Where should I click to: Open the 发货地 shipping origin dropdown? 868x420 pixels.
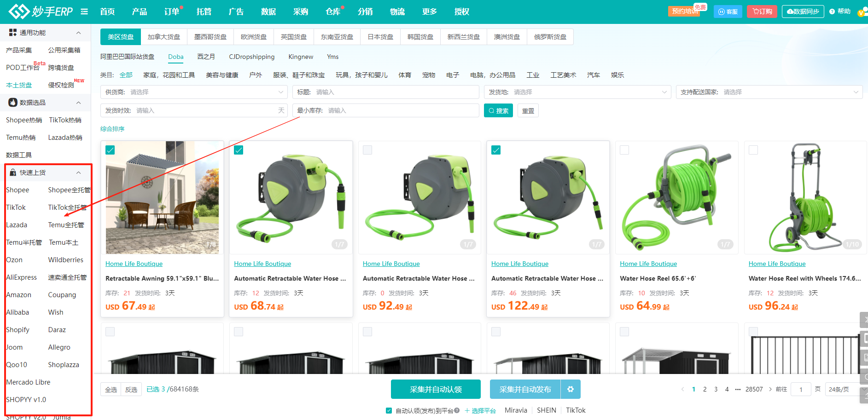(x=577, y=92)
